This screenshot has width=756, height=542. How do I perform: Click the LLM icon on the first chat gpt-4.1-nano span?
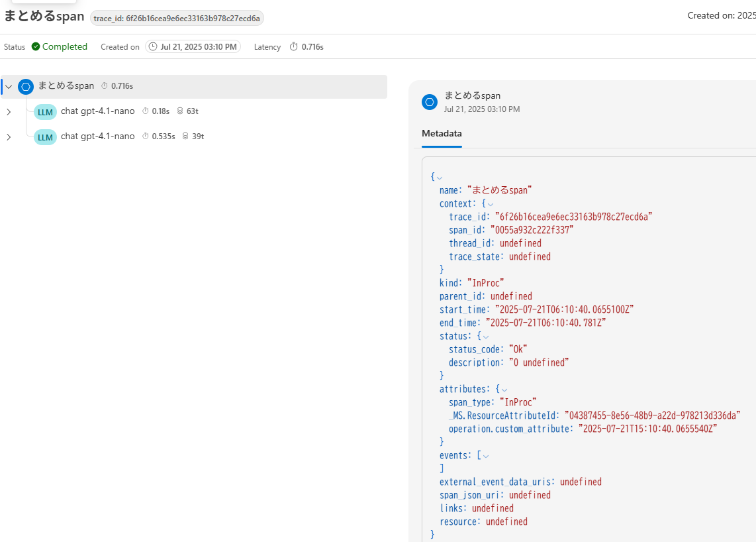[44, 111]
